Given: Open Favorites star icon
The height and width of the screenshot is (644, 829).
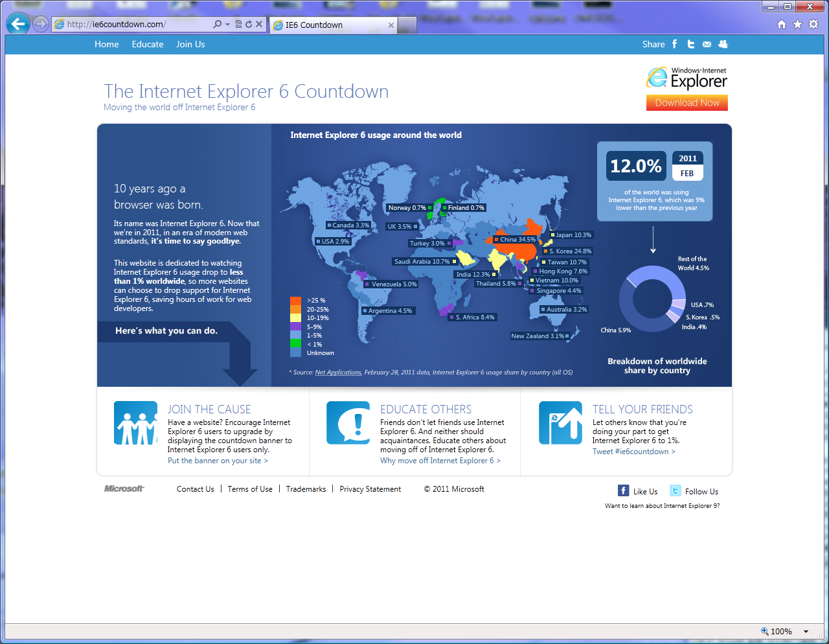Looking at the screenshot, I should tap(797, 24).
